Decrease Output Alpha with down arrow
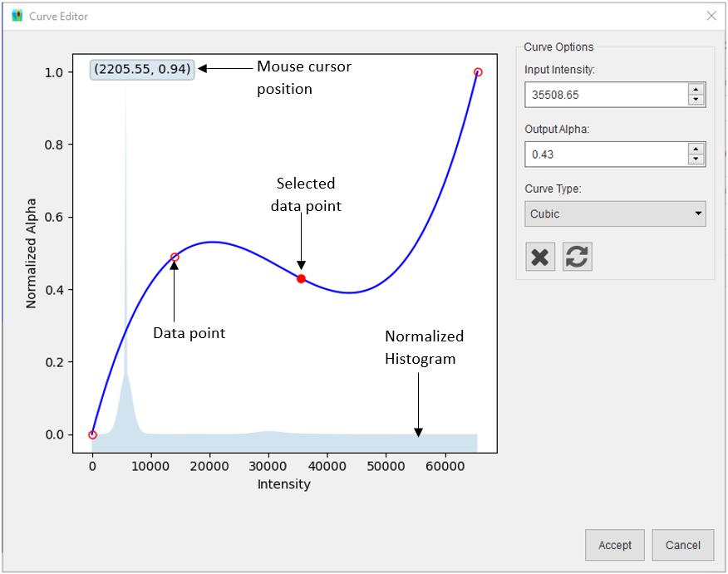 696,159
